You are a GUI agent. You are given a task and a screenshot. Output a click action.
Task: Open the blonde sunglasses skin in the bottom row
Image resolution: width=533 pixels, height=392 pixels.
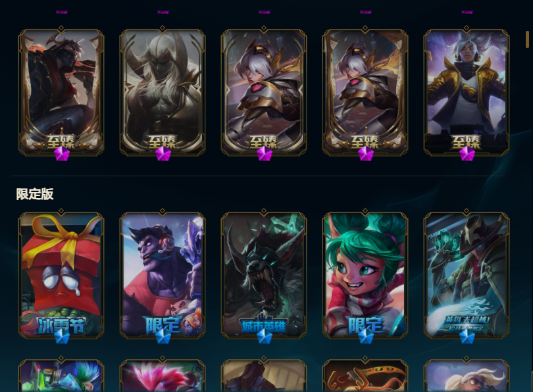[467, 376]
